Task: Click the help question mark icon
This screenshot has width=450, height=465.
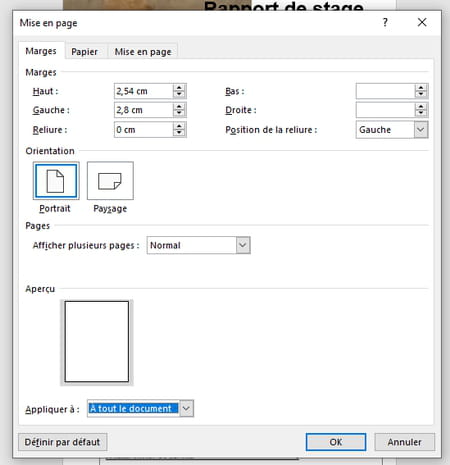Action: [385, 22]
